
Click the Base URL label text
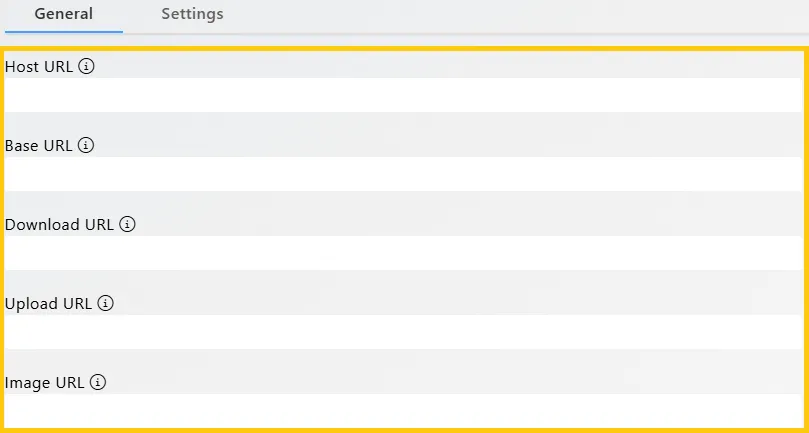point(39,146)
